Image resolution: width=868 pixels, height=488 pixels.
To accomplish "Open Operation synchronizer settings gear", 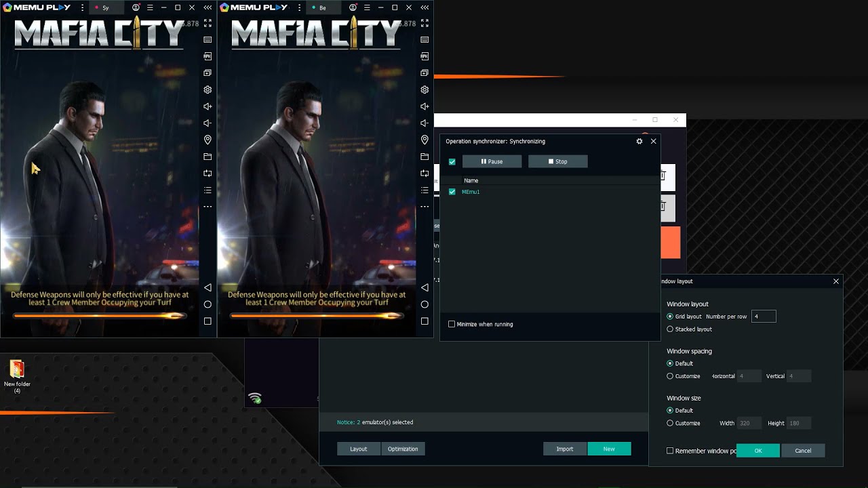I will tap(639, 141).
